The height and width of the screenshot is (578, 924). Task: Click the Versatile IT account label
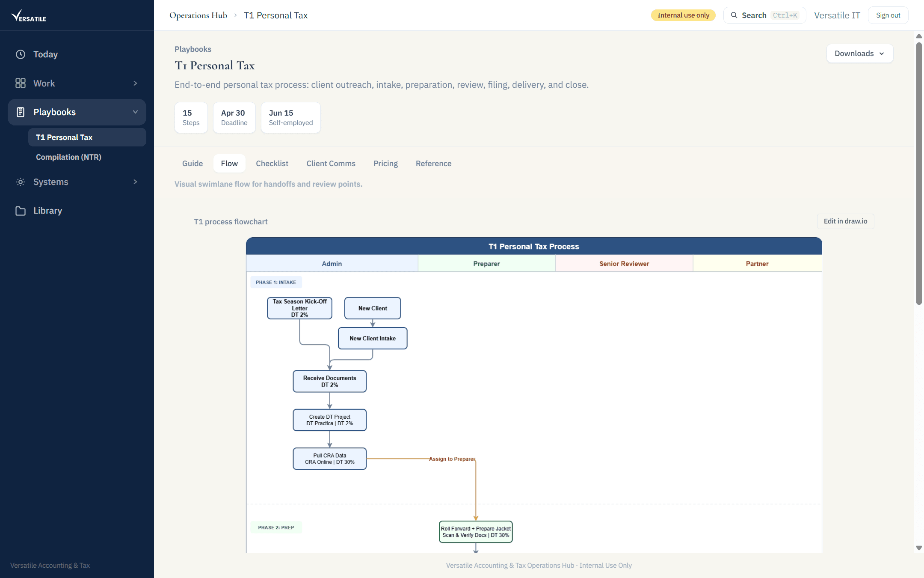[837, 15]
